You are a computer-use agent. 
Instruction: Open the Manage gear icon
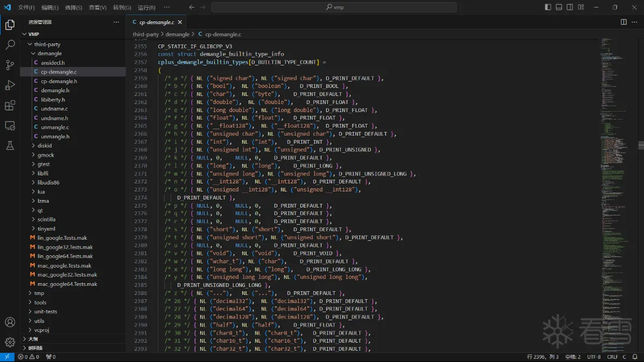click(10, 342)
